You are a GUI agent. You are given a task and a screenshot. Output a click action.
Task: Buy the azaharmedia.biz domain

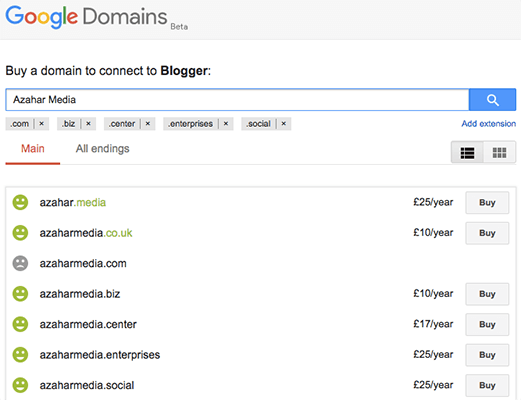(x=487, y=294)
